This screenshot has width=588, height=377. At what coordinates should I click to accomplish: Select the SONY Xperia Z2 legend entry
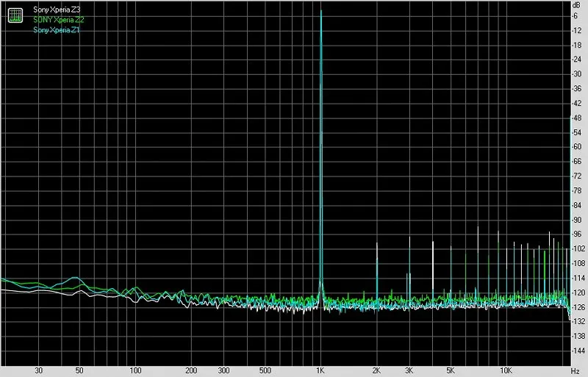pos(59,20)
